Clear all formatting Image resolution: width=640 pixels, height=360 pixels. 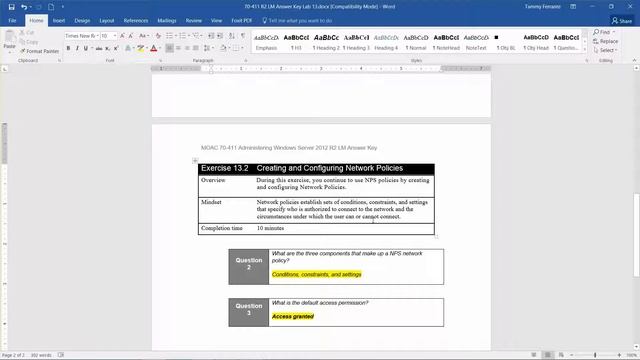tap(158, 36)
